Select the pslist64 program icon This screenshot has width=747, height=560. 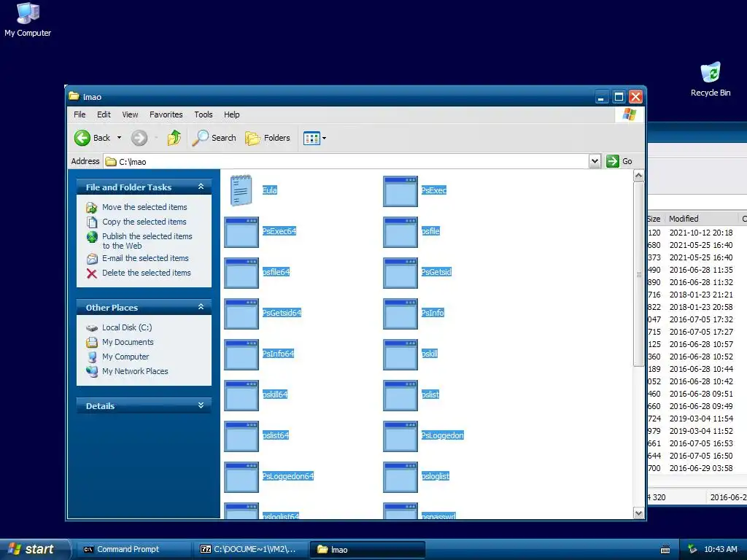pos(241,437)
